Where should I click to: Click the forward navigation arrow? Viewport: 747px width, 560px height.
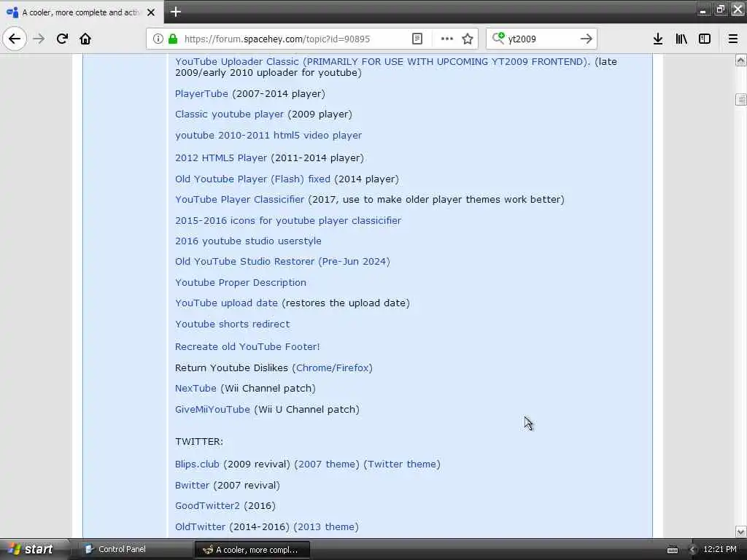tap(39, 39)
